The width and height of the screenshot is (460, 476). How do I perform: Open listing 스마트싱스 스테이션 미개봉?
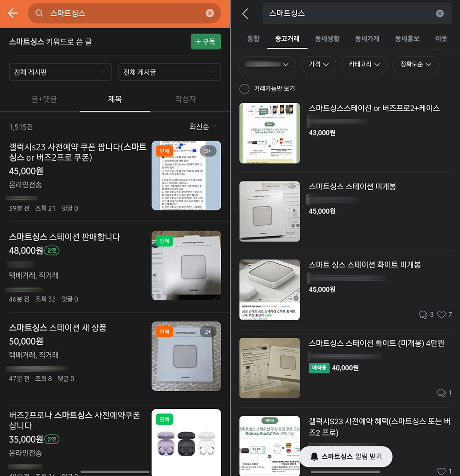[352, 186]
